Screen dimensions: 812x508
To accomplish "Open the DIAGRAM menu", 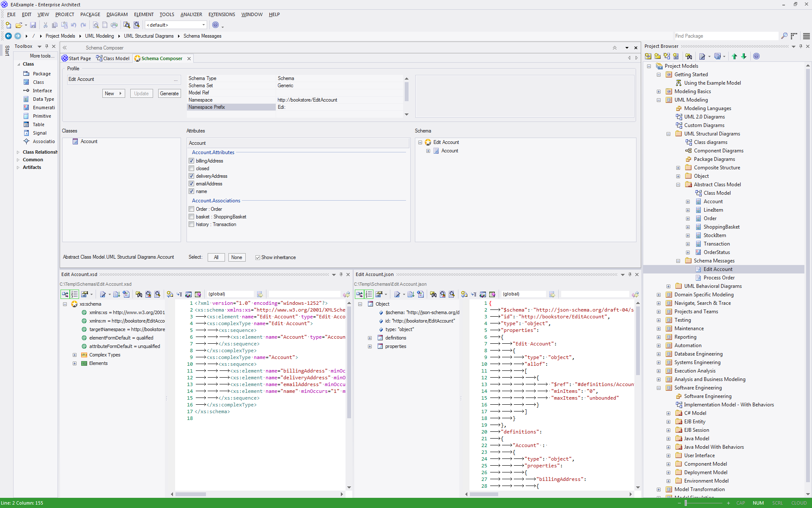I will (117, 14).
